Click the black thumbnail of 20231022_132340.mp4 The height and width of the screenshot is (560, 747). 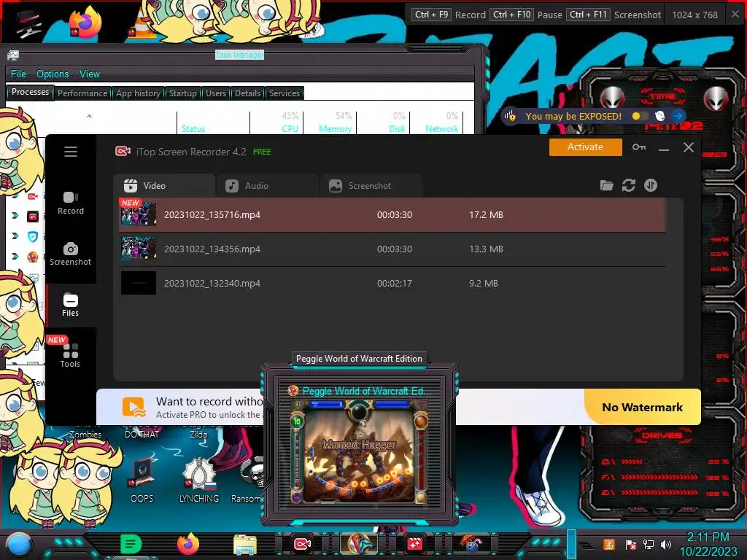pyautogui.click(x=138, y=283)
